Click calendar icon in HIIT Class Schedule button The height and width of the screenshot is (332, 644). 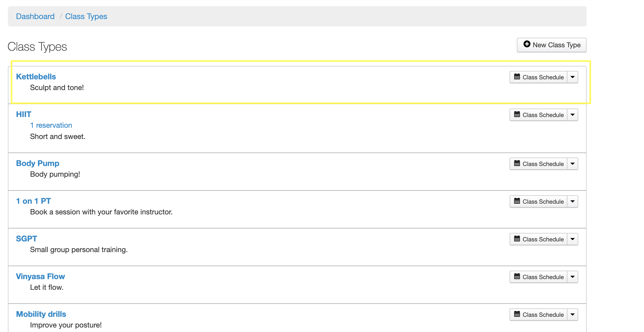point(517,115)
